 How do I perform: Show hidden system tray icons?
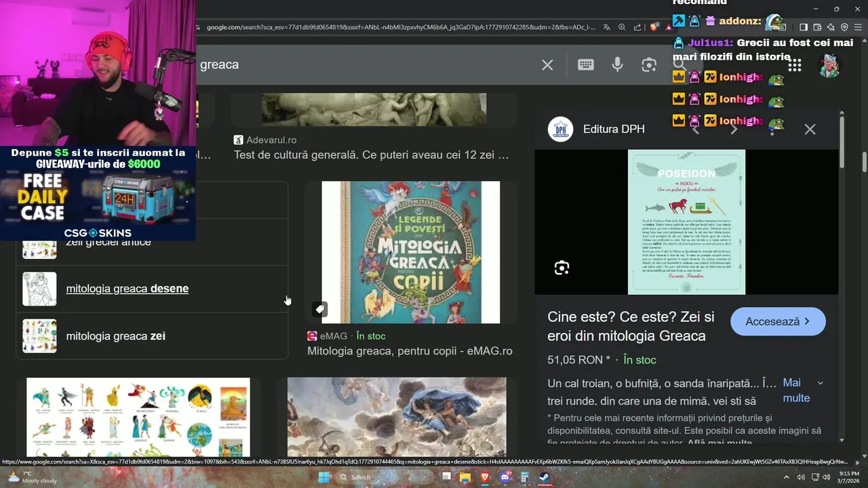point(787,477)
